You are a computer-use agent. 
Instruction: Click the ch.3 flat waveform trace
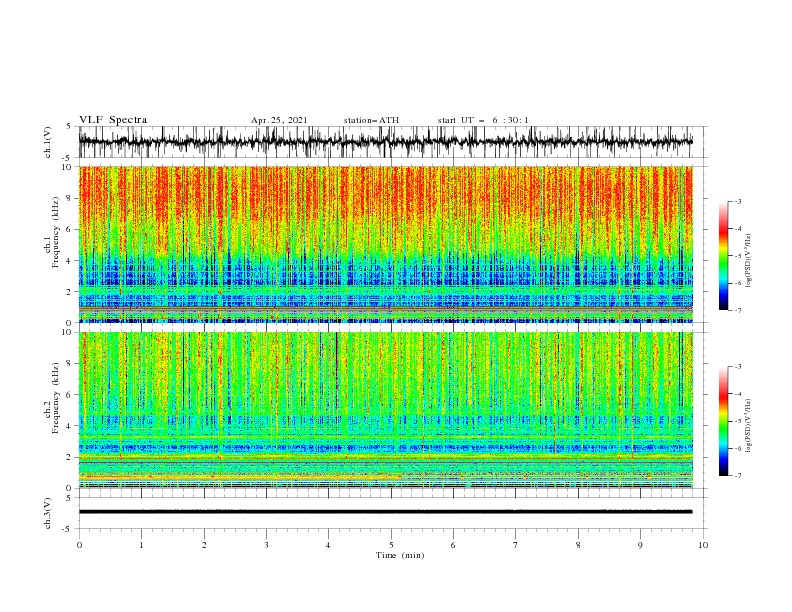click(x=385, y=512)
